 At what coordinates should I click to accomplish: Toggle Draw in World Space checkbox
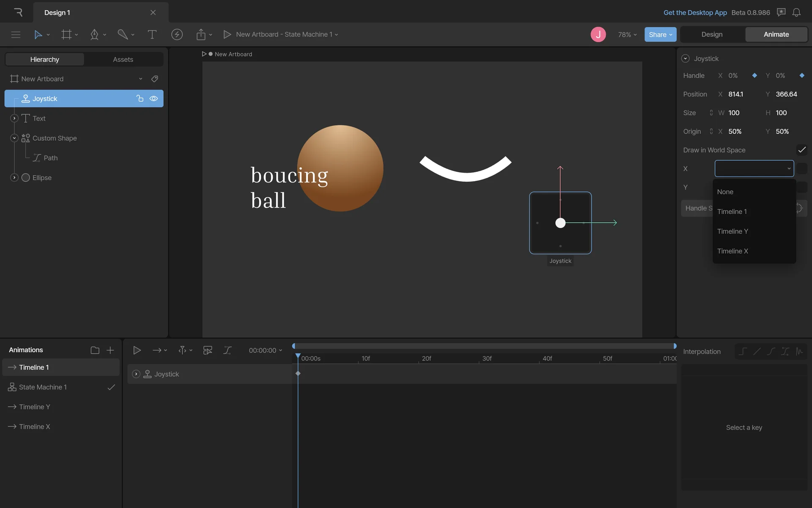(x=801, y=150)
